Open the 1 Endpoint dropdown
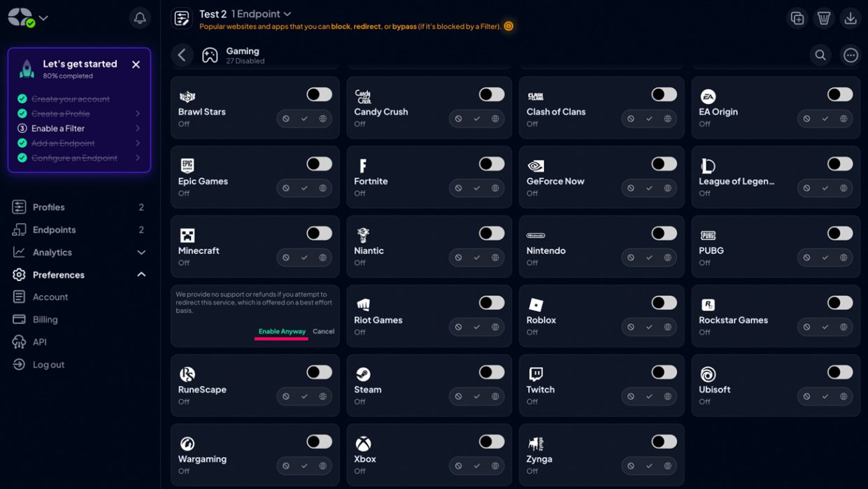This screenshot has height=489, width=868. 261,14
